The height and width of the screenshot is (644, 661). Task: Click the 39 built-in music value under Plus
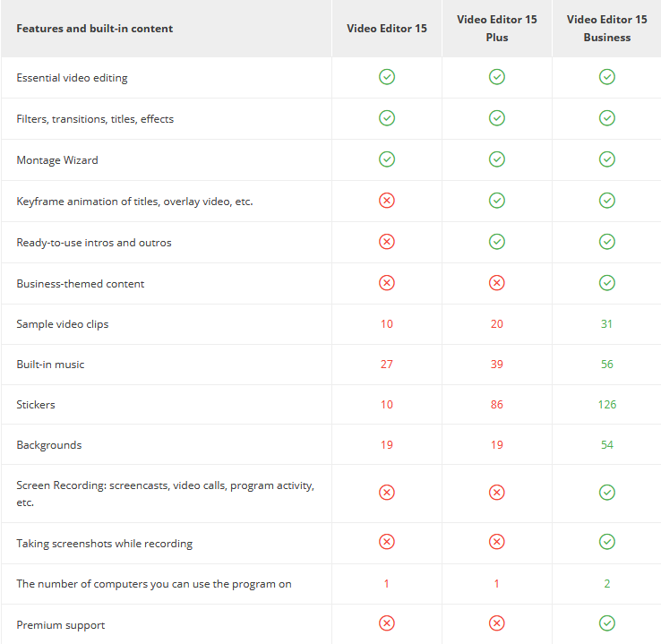(496, 365)
